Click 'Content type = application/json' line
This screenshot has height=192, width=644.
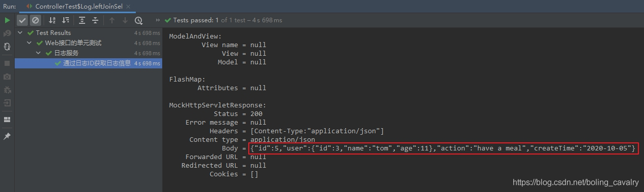point(252,139)
